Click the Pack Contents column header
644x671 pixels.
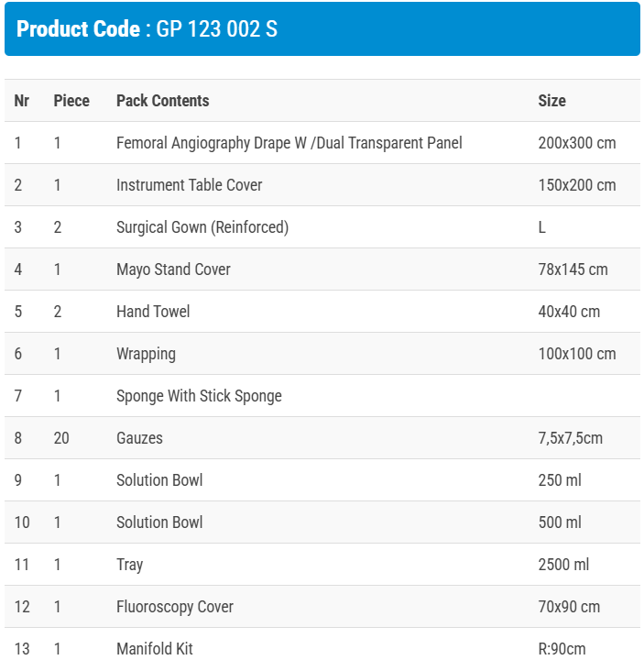[x=162, y=101]
